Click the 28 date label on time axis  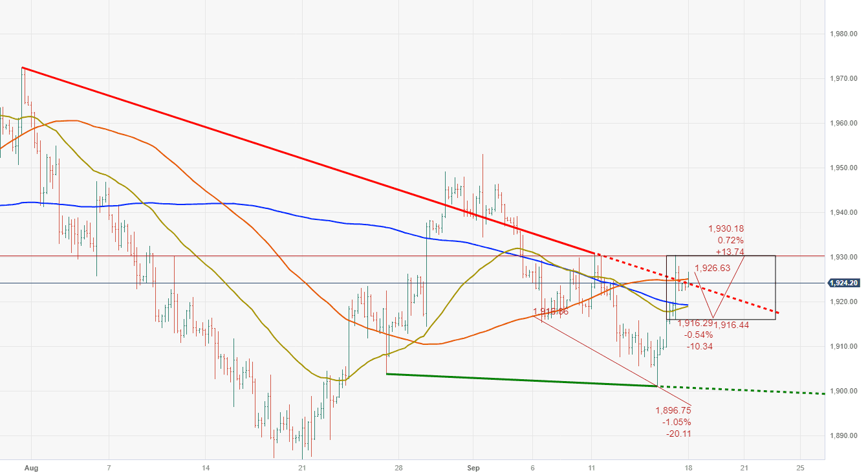(x=399, y=467)
